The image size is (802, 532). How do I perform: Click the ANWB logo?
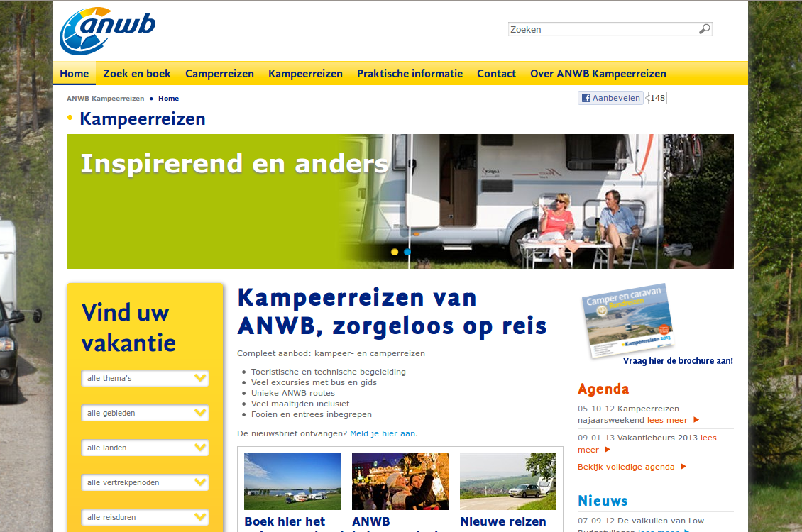107,31
